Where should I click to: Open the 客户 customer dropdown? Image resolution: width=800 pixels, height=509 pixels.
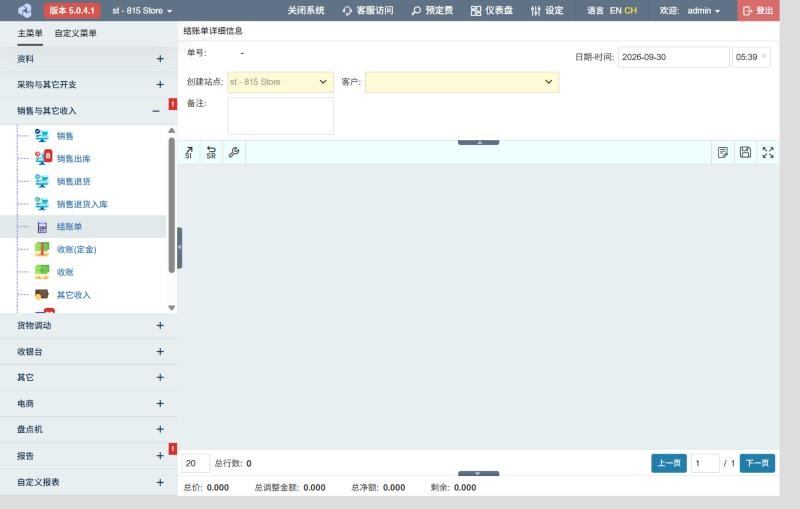462,82
